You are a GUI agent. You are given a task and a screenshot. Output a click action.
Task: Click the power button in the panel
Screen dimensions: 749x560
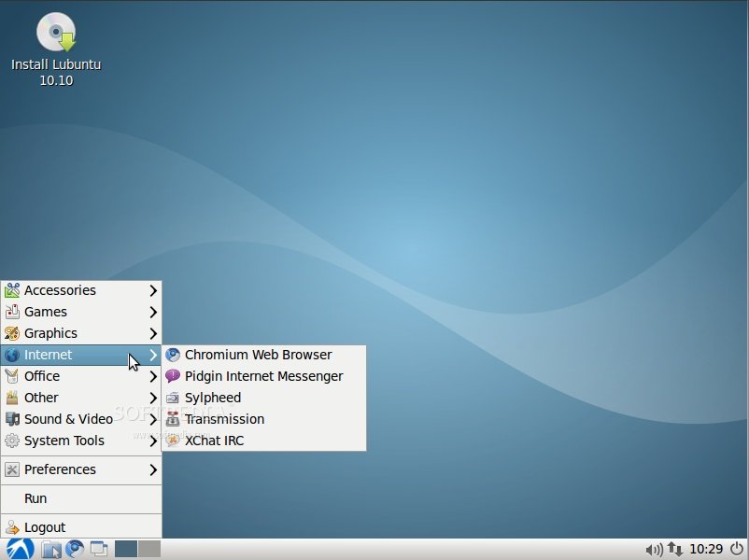click(738, 549)
